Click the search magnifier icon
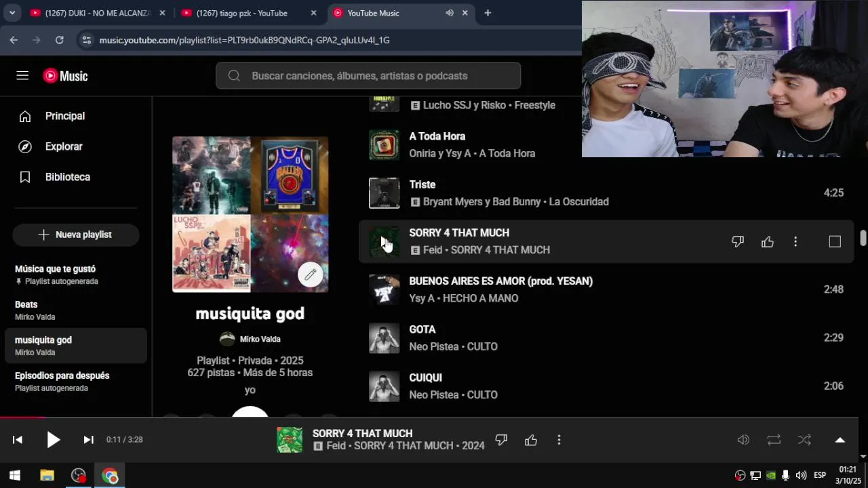 coord(234,76)
